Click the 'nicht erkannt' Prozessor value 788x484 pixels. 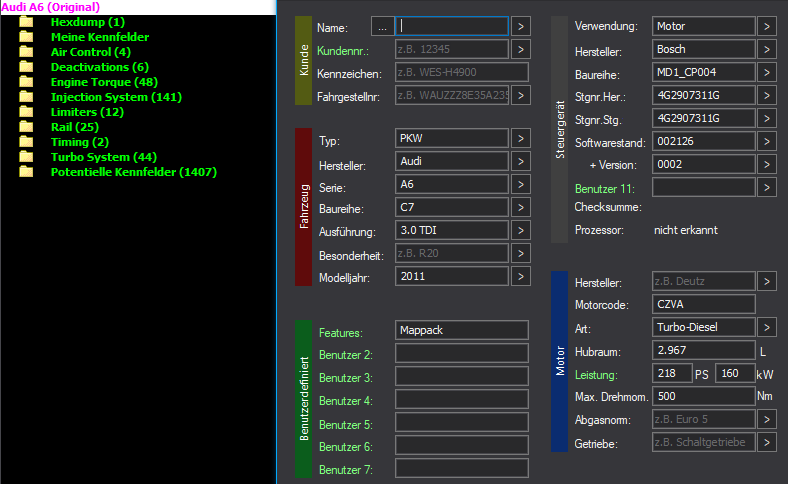click(685, 230)
